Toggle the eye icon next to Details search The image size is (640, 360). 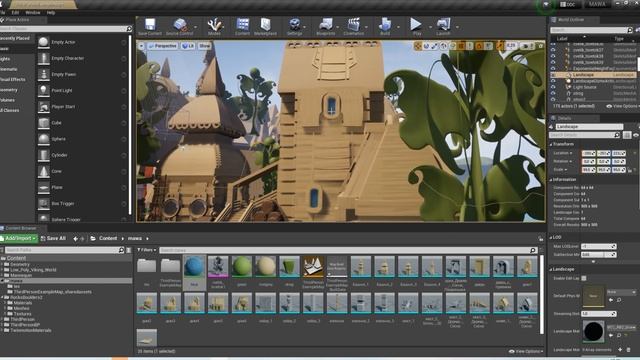coord(636,135)
